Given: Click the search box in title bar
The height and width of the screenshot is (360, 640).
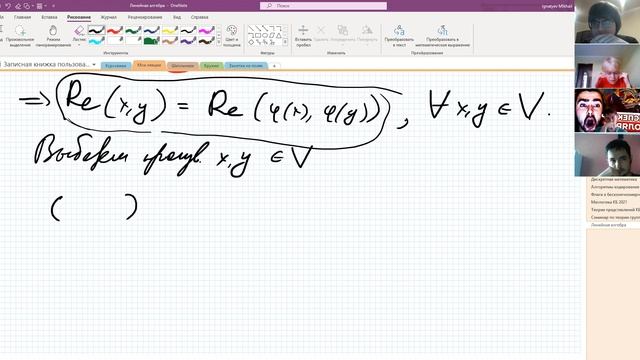Looking at the screenshot, I should click(x=323, y=6).
